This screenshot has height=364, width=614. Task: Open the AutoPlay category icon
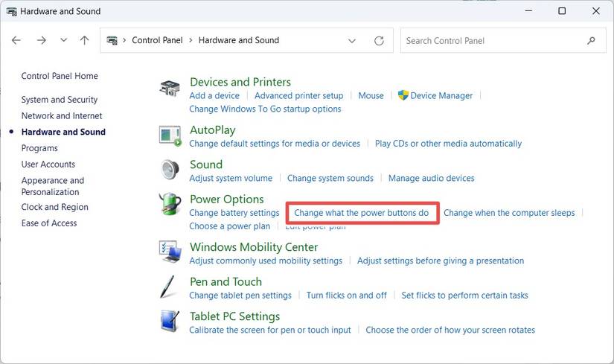pyautogui.click(x=170, y=135)
